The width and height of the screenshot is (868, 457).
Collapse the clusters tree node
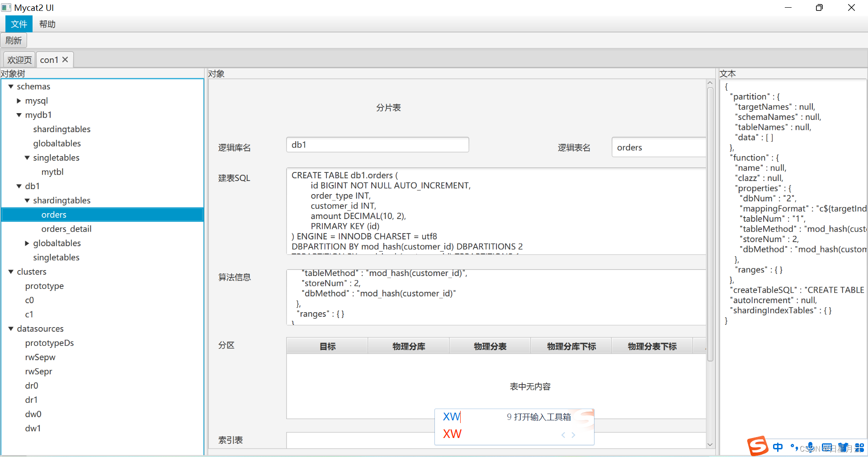pyautogui.click(x=11, y=272)
